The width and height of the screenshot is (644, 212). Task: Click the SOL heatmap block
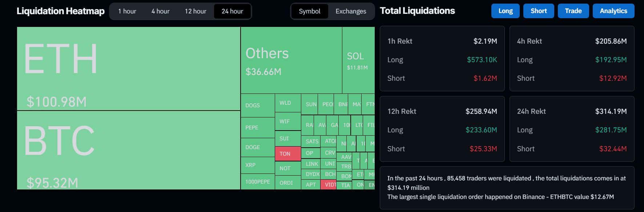pos(358,60)
